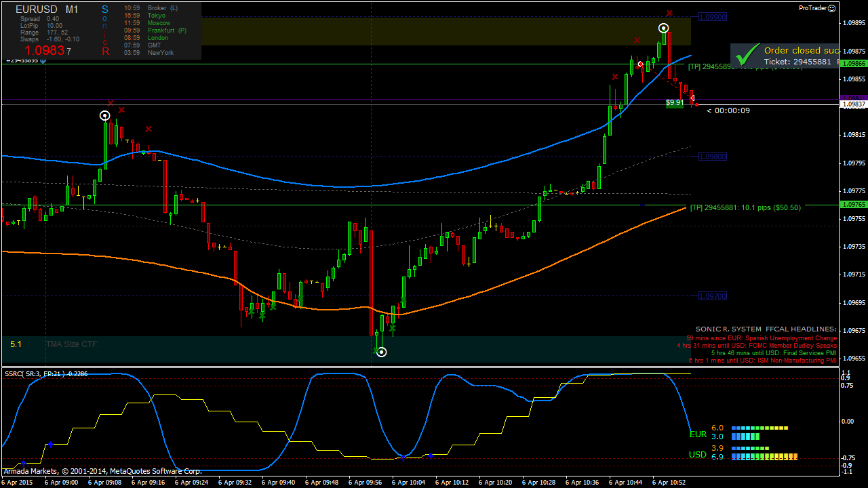Click the green 1.09866 price tag on the scale

853,63
